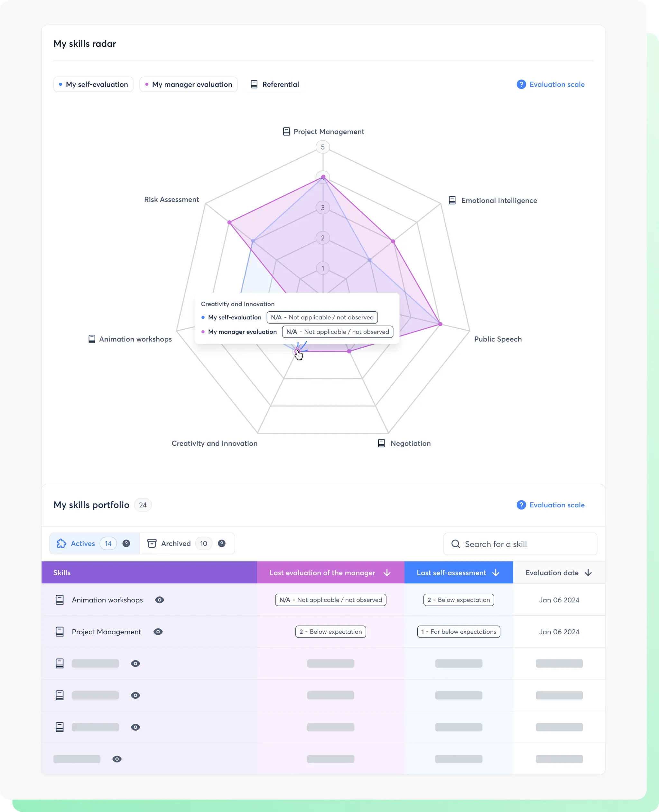
Task: Click the help icon next to Actives count
Action: pos(126,543)
